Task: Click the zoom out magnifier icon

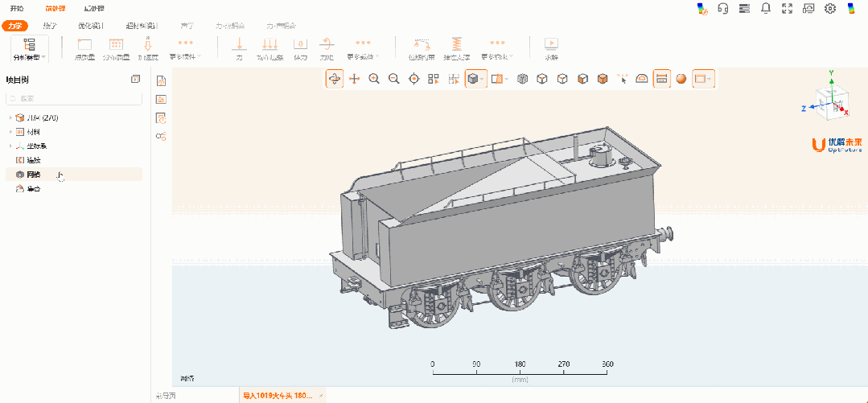Action: click(x=394, y=79)
